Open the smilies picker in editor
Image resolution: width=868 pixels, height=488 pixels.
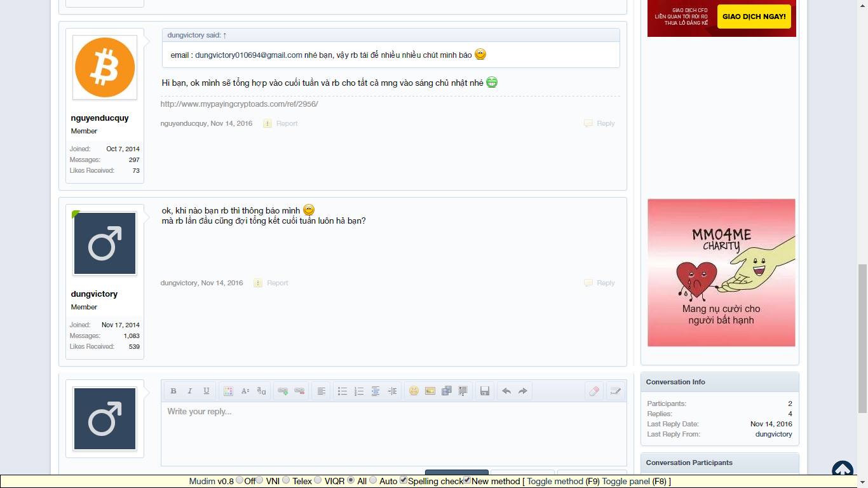click(x=414, y=391)
